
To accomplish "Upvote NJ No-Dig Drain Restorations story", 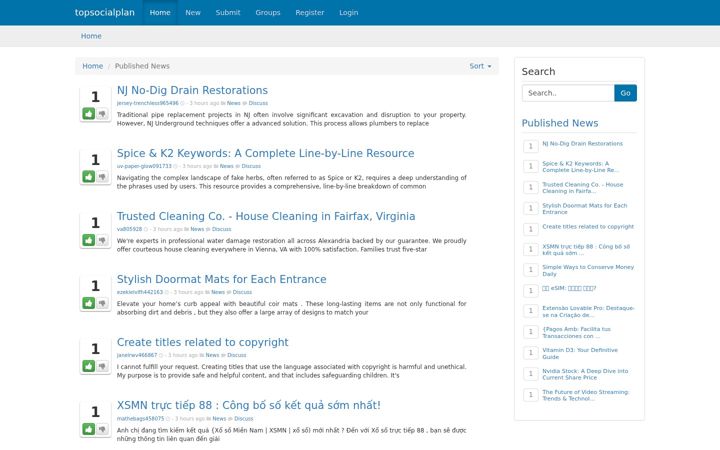I will 89,113.
